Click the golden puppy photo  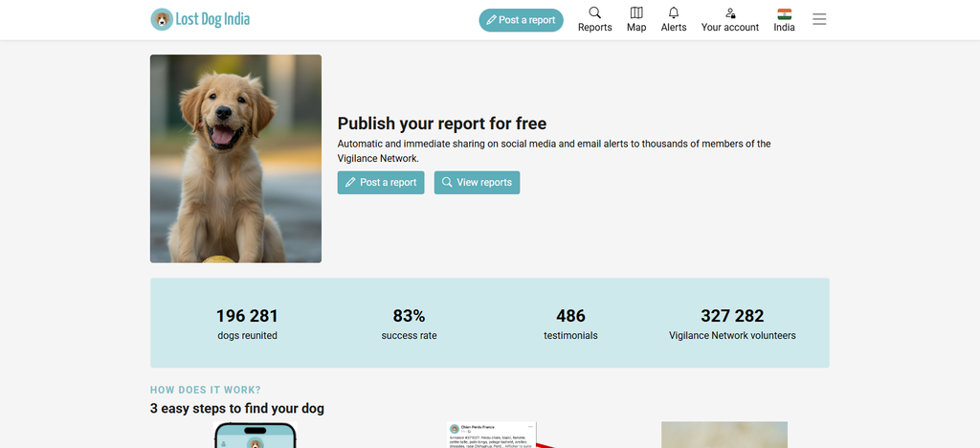[x=235, y=159]
